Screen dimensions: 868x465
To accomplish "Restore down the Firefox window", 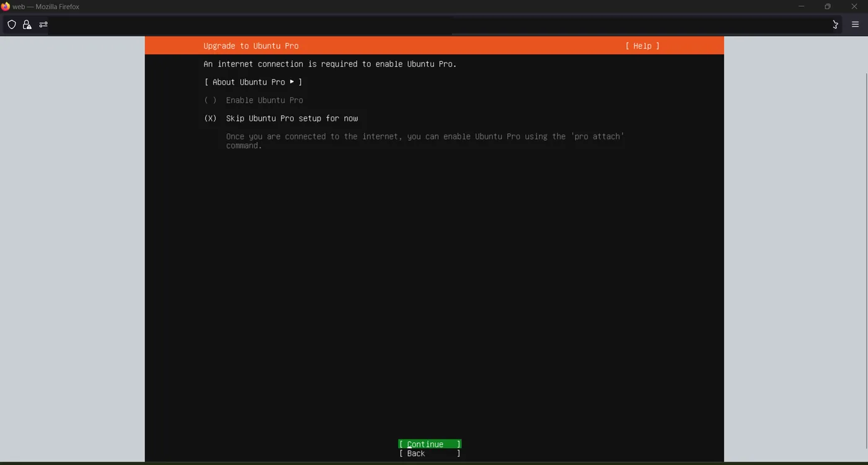I will pyautogui.click(x=827, y=6).
